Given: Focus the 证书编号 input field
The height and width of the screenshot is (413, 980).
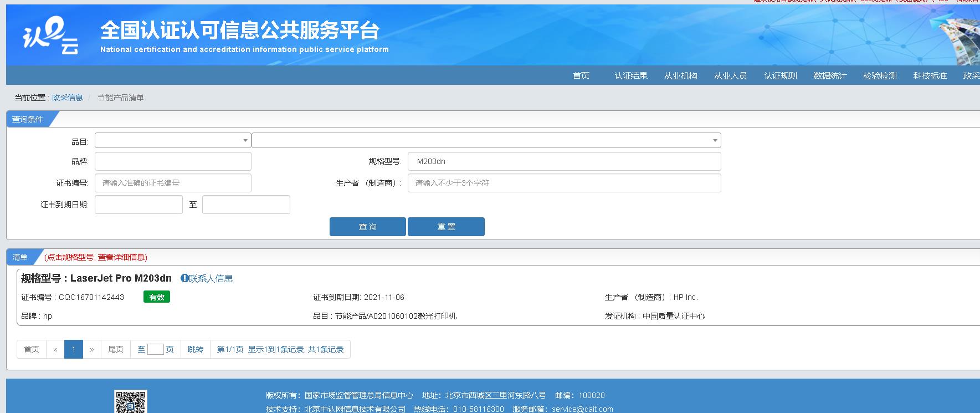Looking at the screenshot, I should coord(173,183).
